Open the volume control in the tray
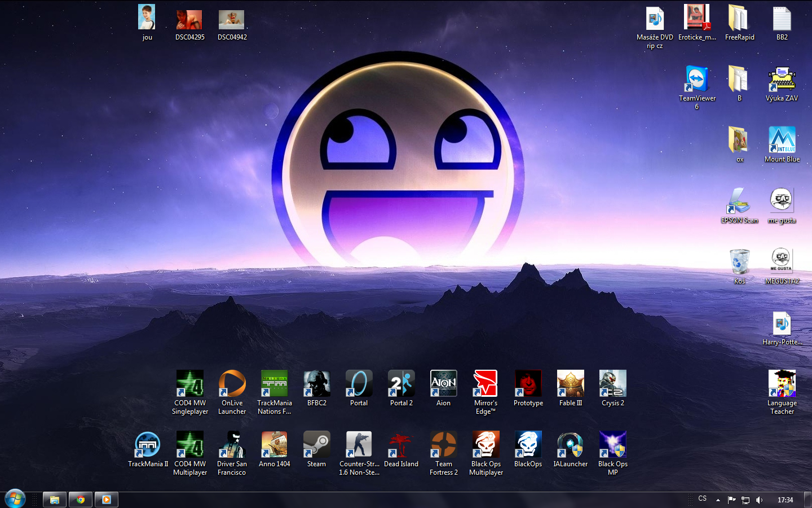The width and height of the screenshot is (812, 508). pyautogui.click(x=760, y=500)
